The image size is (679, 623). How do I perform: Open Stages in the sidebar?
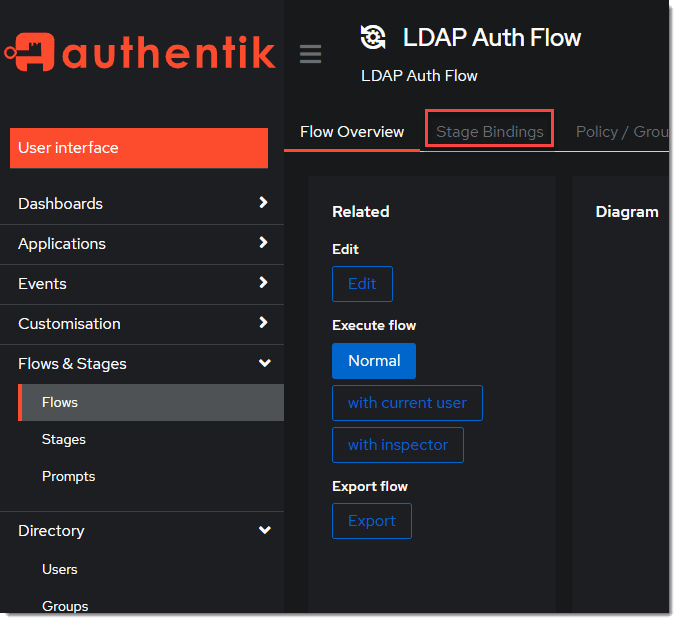pyautogui.click(x=64, y=439)
